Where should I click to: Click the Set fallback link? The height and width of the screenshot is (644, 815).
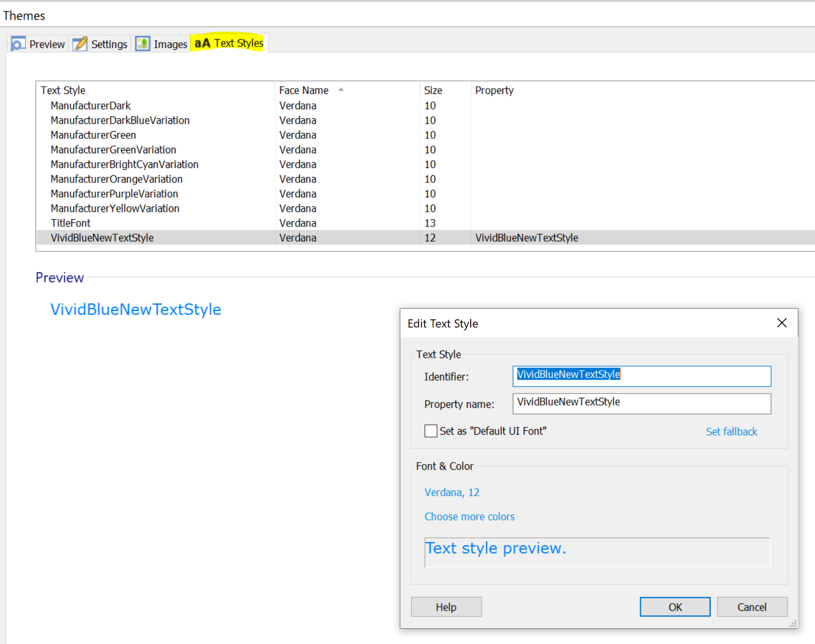coord(731,432)
